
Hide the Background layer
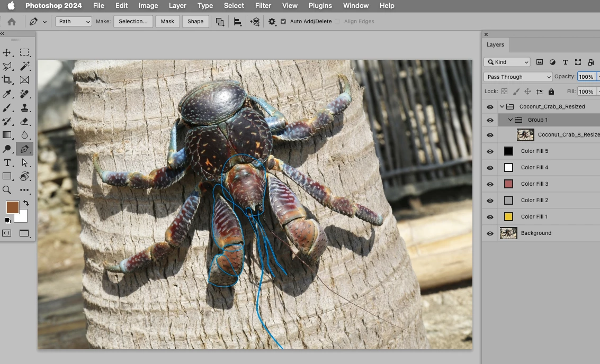(x=490, y=233)
